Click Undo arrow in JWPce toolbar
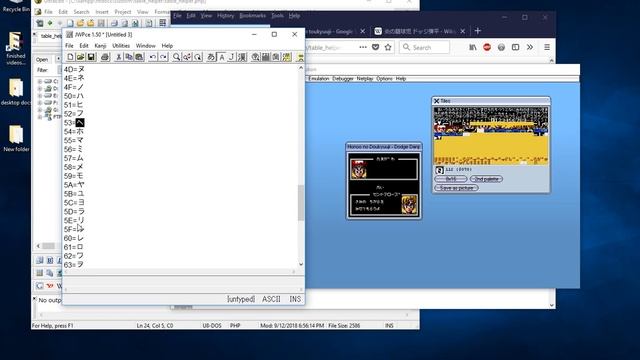Image resolution: width=640 pixels, height=360 pixels. coord(153,57)
